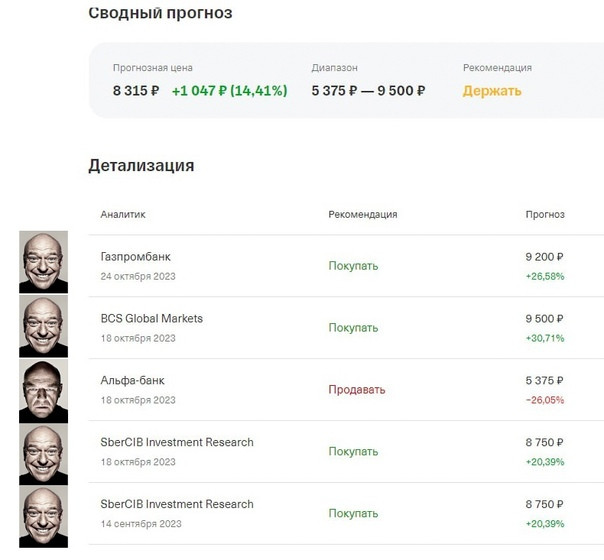Image resolution: width=604 pixels, height=560 pixels.
Task: Click the Держать recommendation label
Action: coord(492,91)
